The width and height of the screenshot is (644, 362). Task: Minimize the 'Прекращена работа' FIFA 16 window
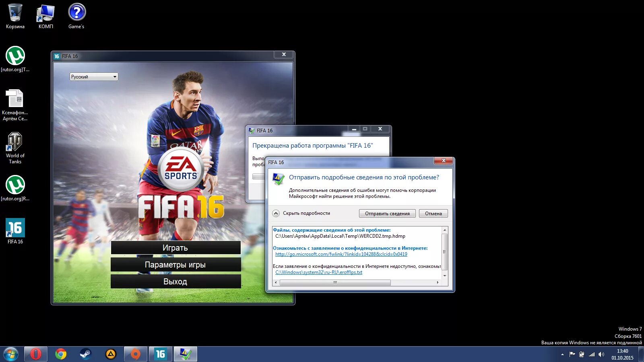354,129
